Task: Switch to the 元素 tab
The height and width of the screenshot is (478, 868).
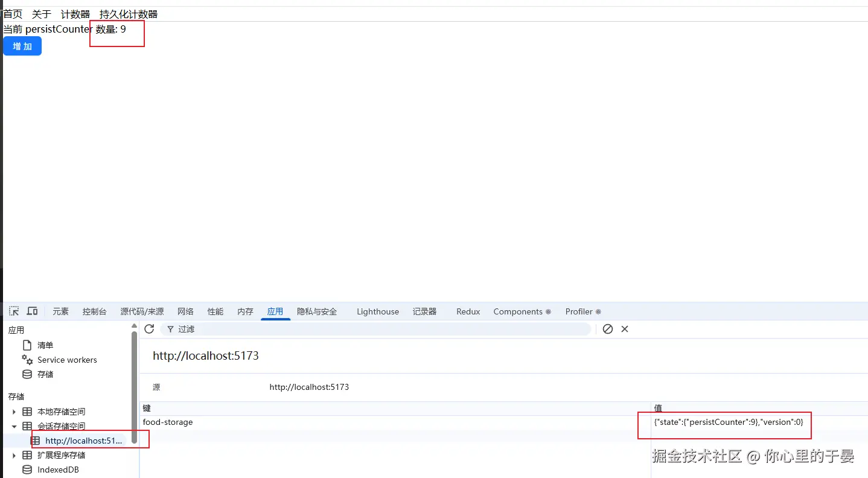Action: pos(60,311)
